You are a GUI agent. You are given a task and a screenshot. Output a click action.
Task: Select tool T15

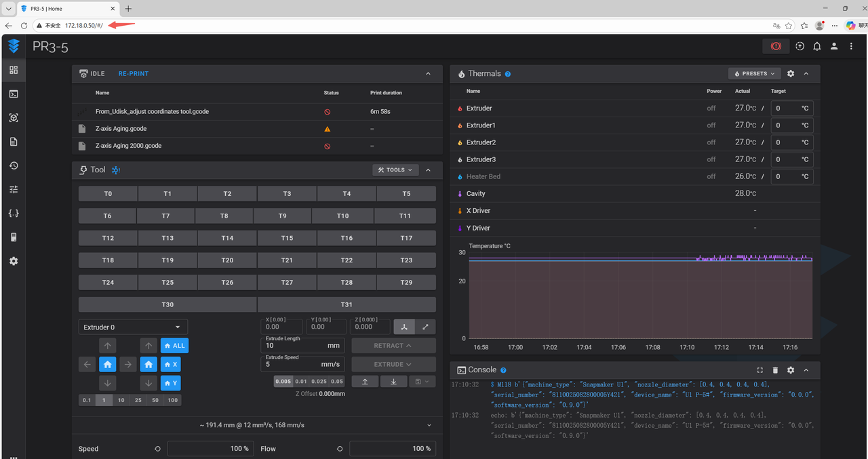(x=287, y=238)
